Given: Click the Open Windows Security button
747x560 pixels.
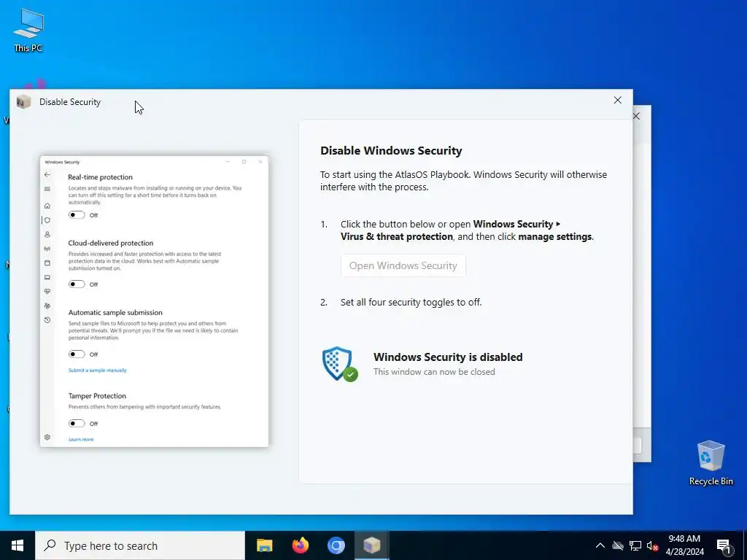Looking at the screenshot, I should [x=403, y=265].
